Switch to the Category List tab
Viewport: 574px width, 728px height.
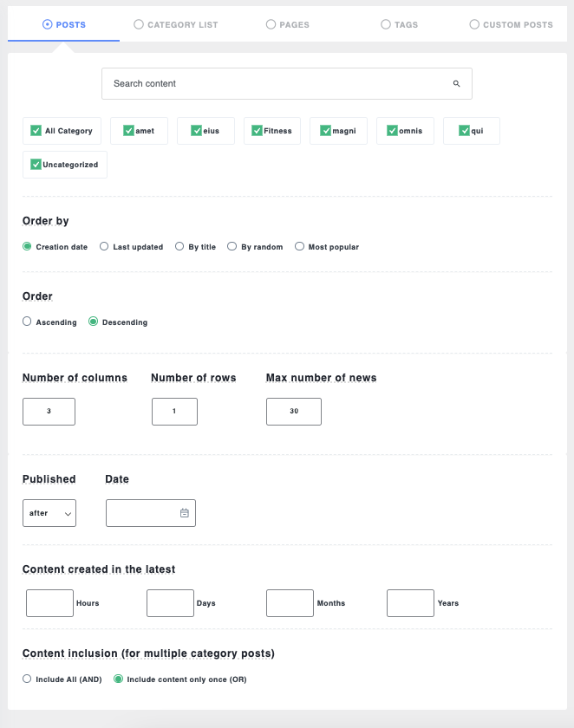(176, 25)
